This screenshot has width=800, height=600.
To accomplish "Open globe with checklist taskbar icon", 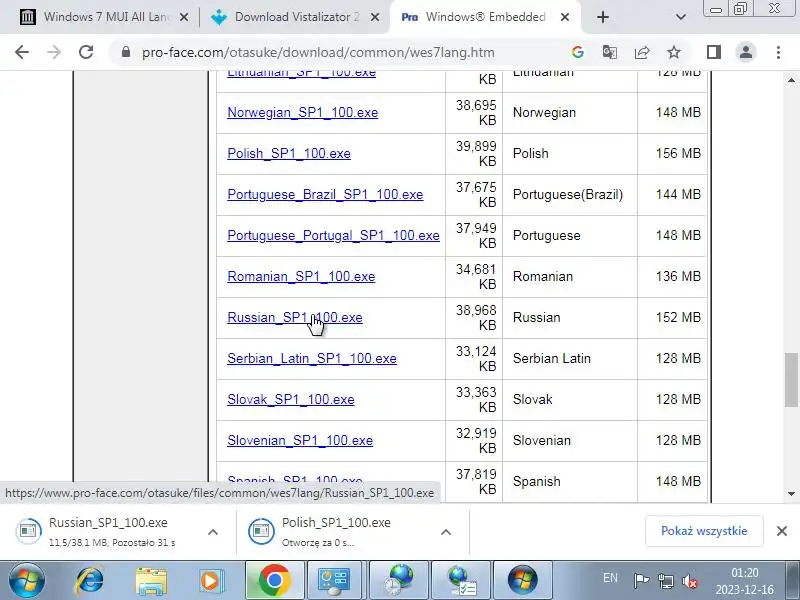I will coord(461,581).
